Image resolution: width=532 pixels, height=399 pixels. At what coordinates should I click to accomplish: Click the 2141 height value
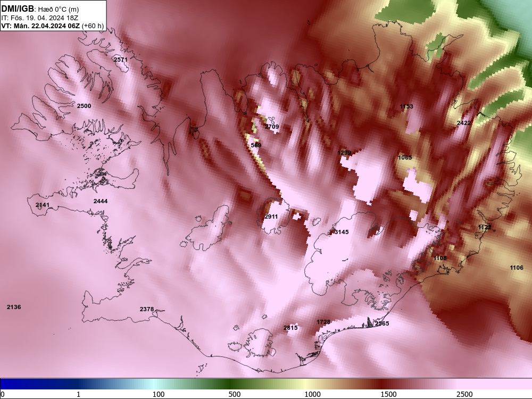pos(43,205)
